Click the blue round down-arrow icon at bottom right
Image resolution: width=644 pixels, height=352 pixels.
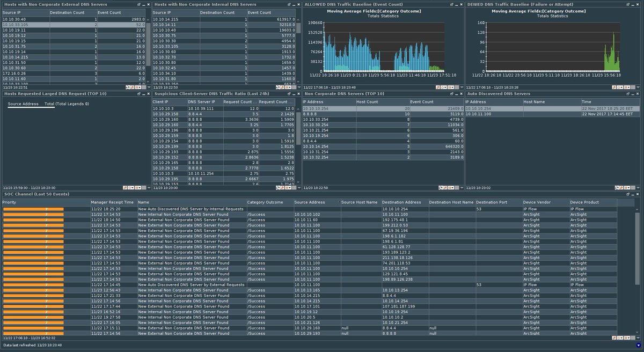639,345
